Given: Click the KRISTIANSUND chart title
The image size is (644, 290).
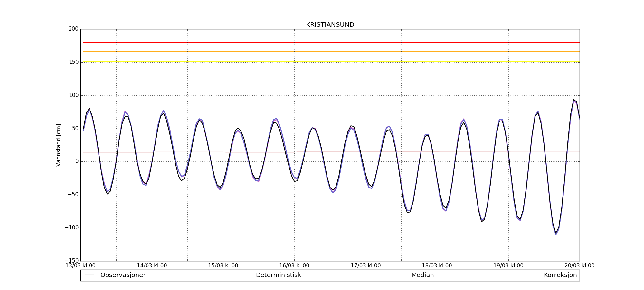Looking at the screenshot, I should pos(330,25).
